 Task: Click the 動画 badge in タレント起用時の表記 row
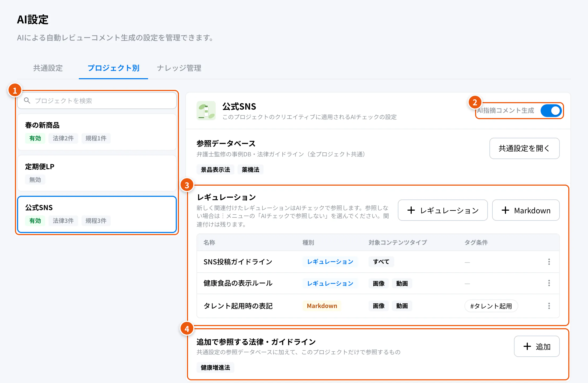point(402,306)
